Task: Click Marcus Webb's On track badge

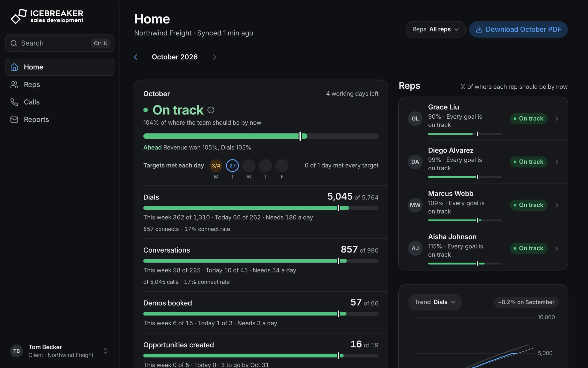Action: [529, 205]
